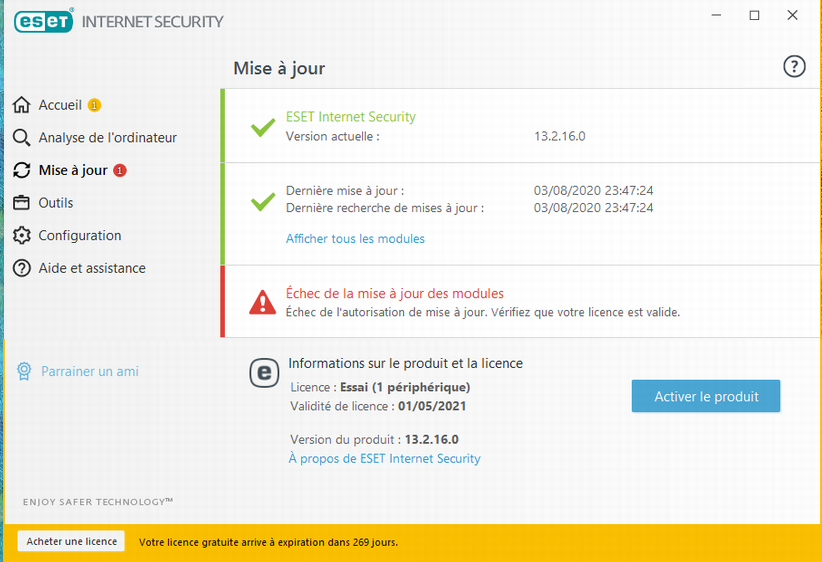Click the Parrainer un ami link
The image size is (822, 562).
tap(90, 371)
